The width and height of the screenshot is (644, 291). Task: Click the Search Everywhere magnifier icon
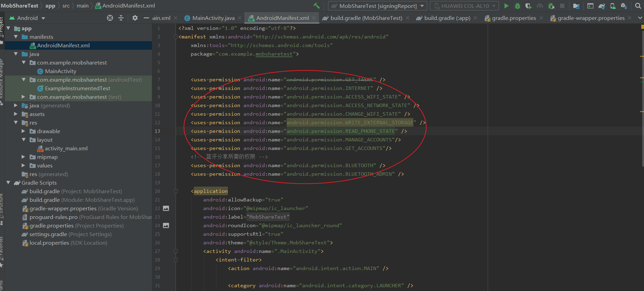pyautogui.click(x=638, y=6)
